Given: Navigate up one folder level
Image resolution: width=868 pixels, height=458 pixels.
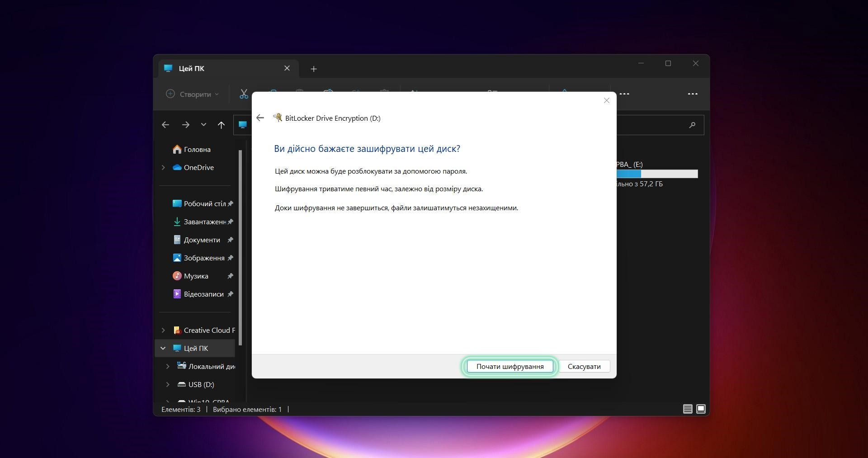Looking at the screenshot, I should point(221,125).
